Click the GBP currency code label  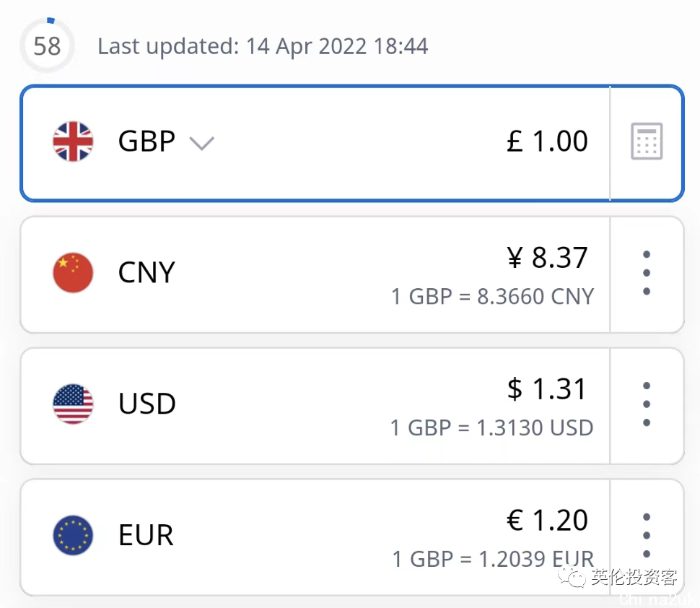(x=146, y=142)
